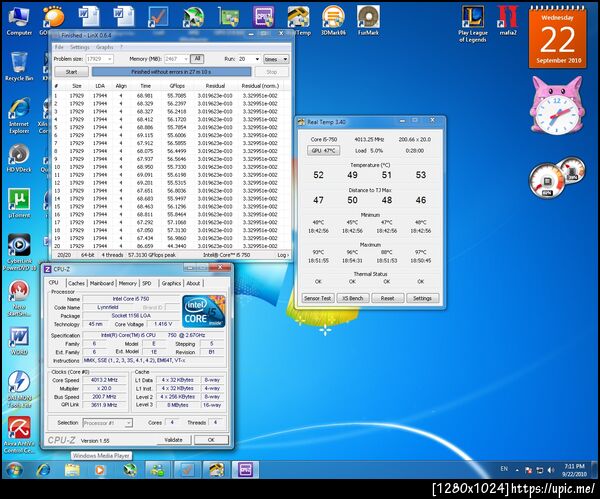Click the Action Center flag tray icon
Screen dimensions: 600x499
pos(528,470)
